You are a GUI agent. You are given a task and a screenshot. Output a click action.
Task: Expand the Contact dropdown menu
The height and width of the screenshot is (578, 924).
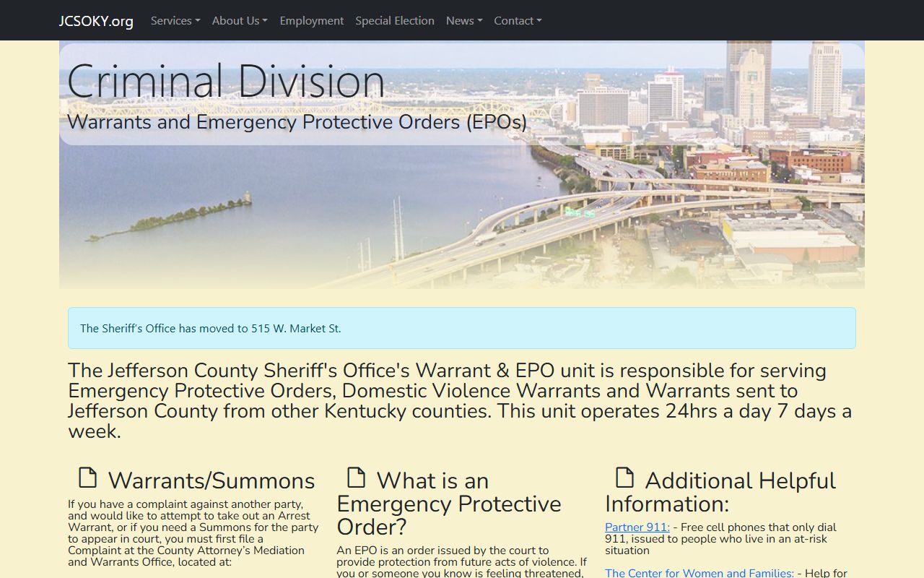518,21
